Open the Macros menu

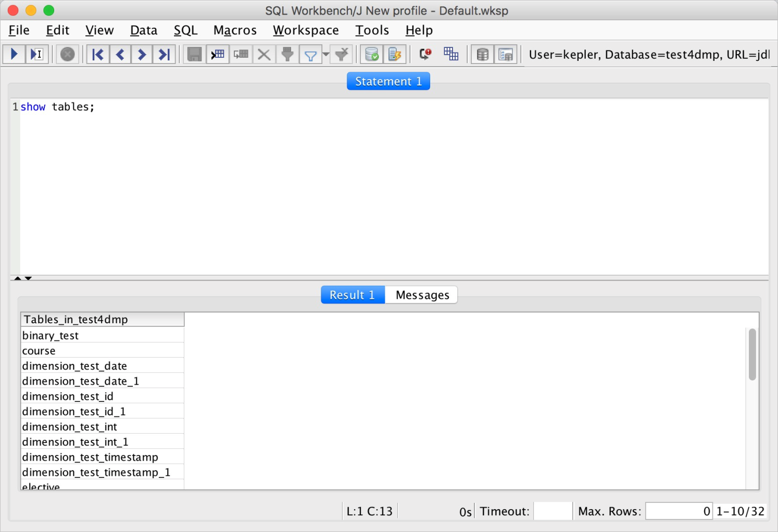(x=235, y=30)
